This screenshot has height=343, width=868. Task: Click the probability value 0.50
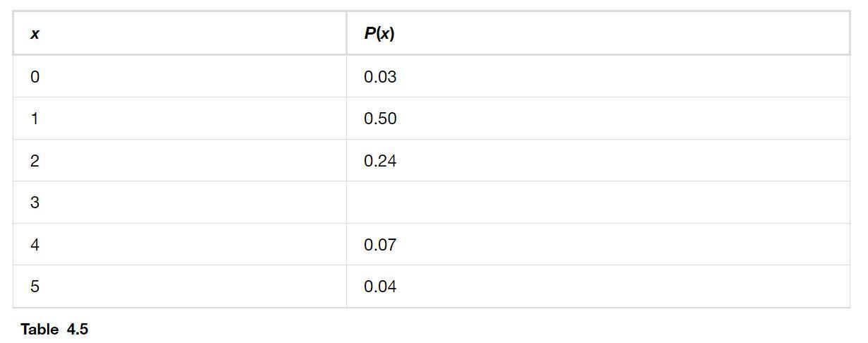380,119
